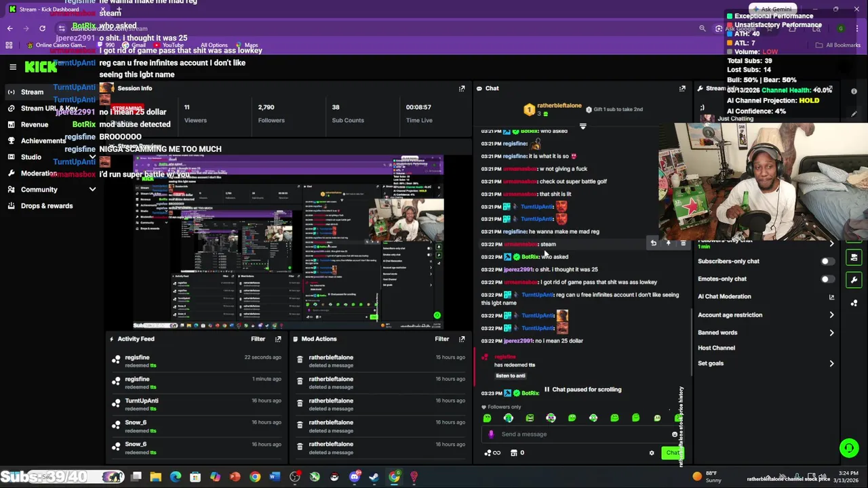Open the chat shop icon showing 0
This screenshot has height=488, width=868.
coord(517,453)
